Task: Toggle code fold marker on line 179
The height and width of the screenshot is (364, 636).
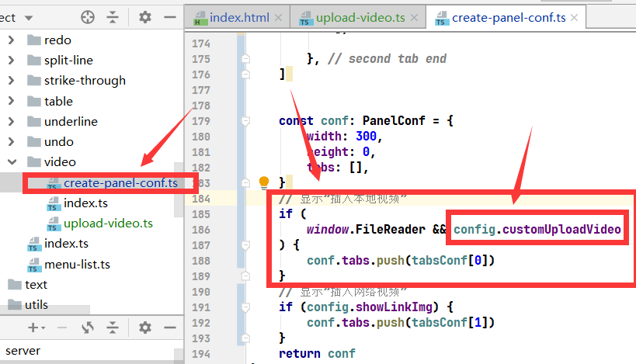Action: 245,121
